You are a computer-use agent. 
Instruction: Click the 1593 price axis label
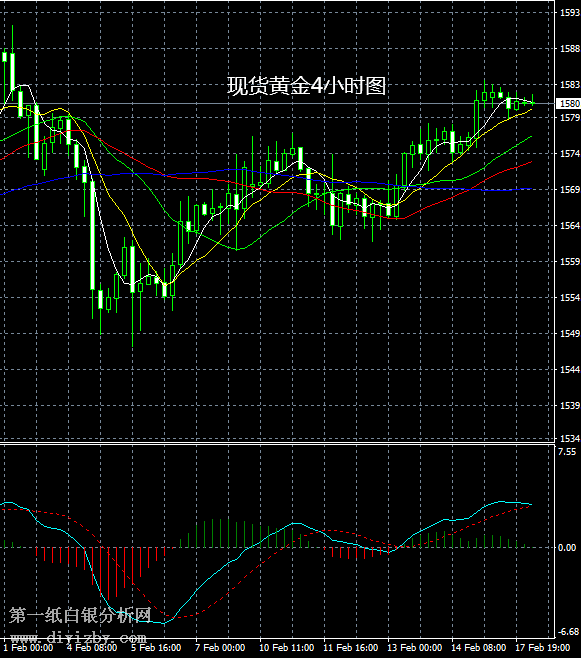point(570,13)
